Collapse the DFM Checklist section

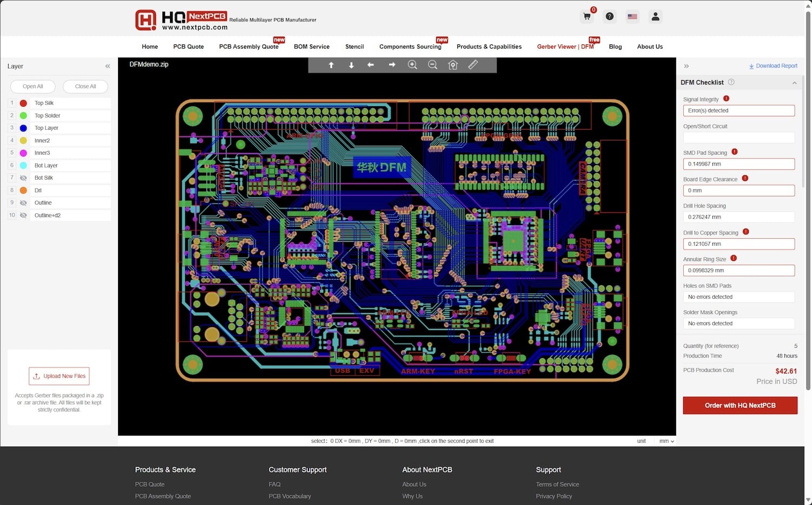point(795,82)
